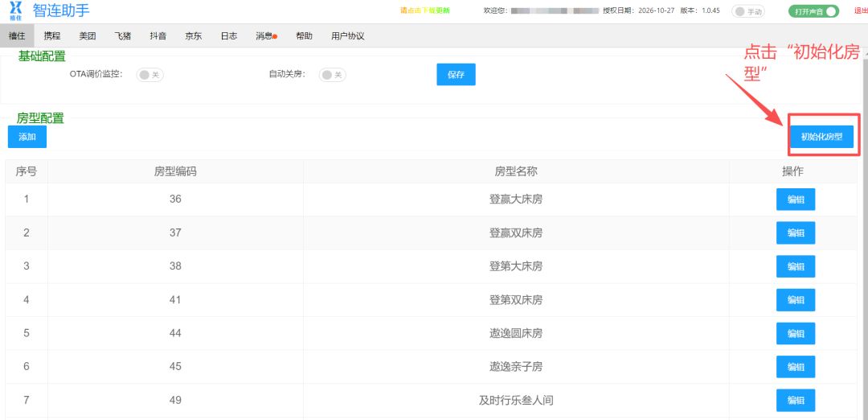This screenshot has width=868, height=420.
Task: Click the 房型名称 column header
Action: click(x=516, y=171)
